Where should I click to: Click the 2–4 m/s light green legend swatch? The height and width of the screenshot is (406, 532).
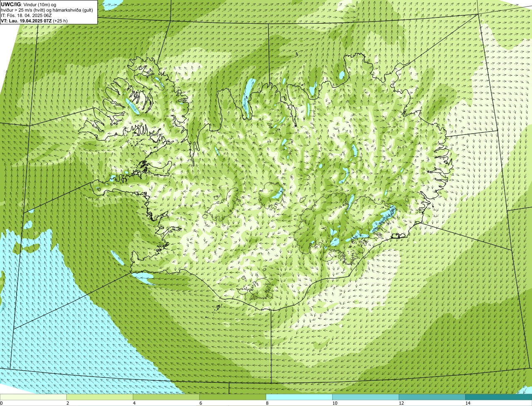(x=100, y=397)
